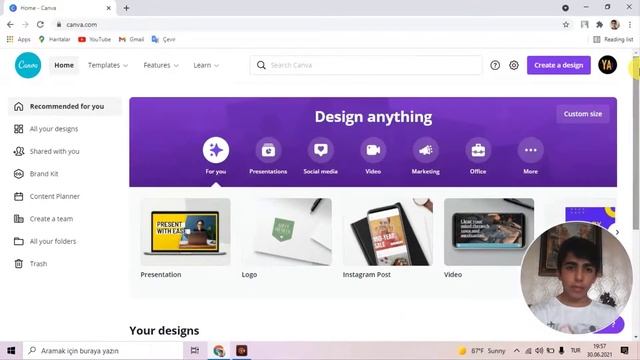Screen dimensions: 640x360
Task: Open All your designs in sidebar
Action: [x=65, y=129]
